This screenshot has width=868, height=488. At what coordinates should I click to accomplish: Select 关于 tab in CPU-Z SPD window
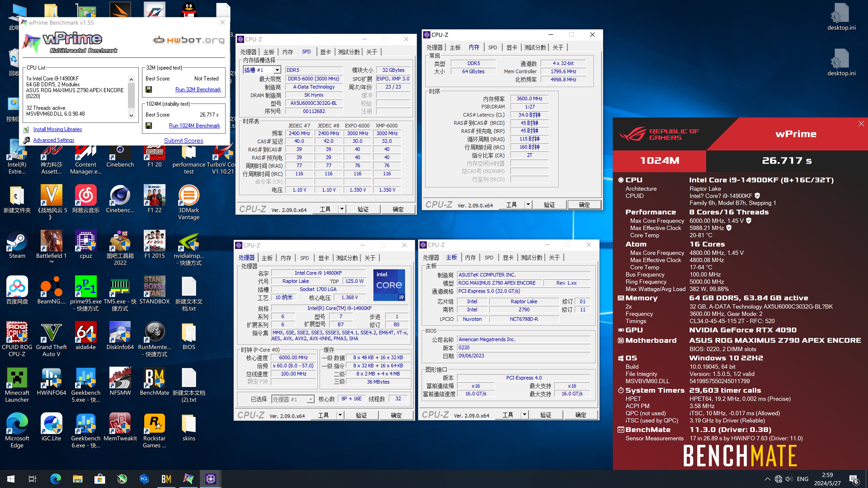[372, 52]
